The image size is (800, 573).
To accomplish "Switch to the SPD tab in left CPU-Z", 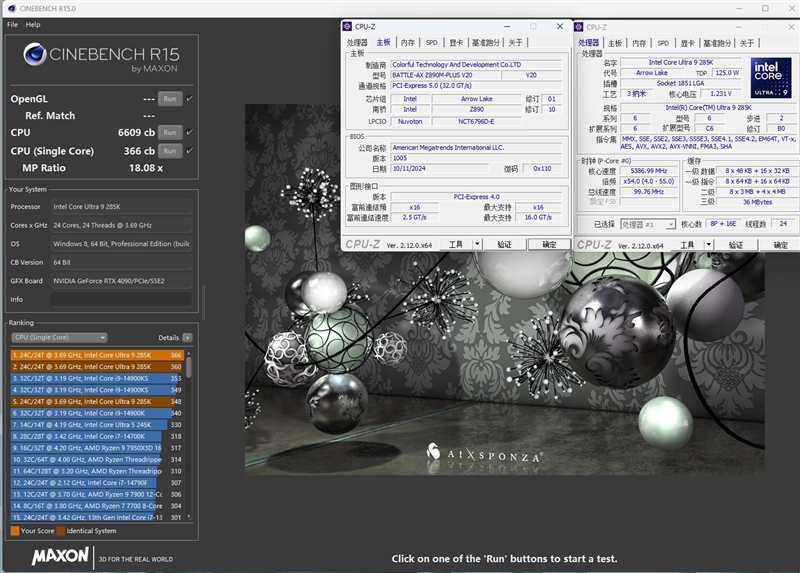I will click(431, 43).
